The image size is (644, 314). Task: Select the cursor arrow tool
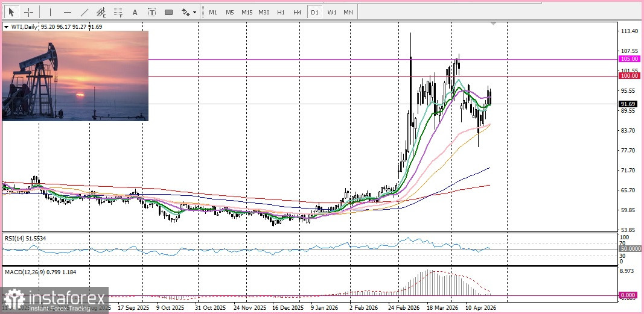tap(11, 12)
